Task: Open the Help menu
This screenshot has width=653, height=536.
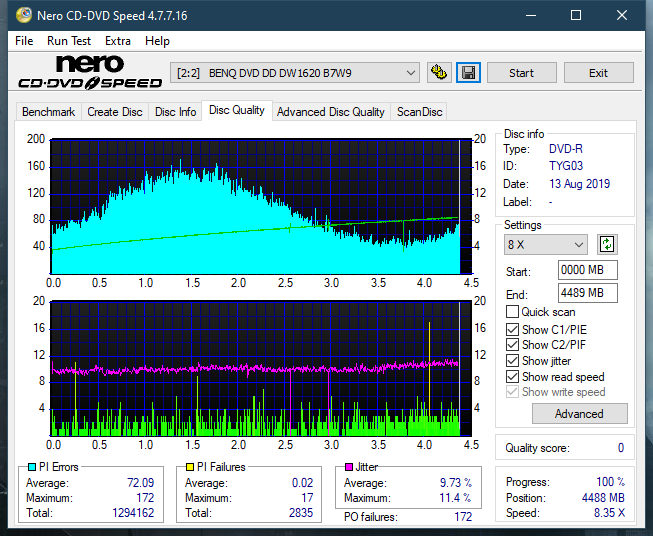Action: tap(157, 41)
